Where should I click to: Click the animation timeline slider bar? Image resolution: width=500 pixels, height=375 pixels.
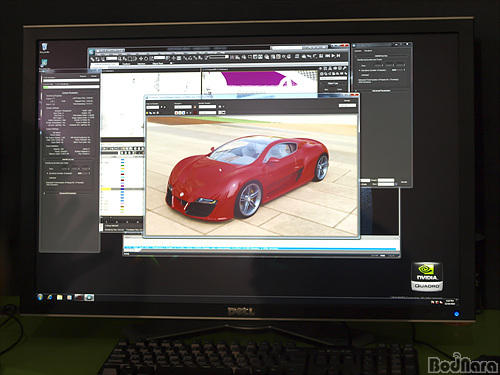click(261, 248)
